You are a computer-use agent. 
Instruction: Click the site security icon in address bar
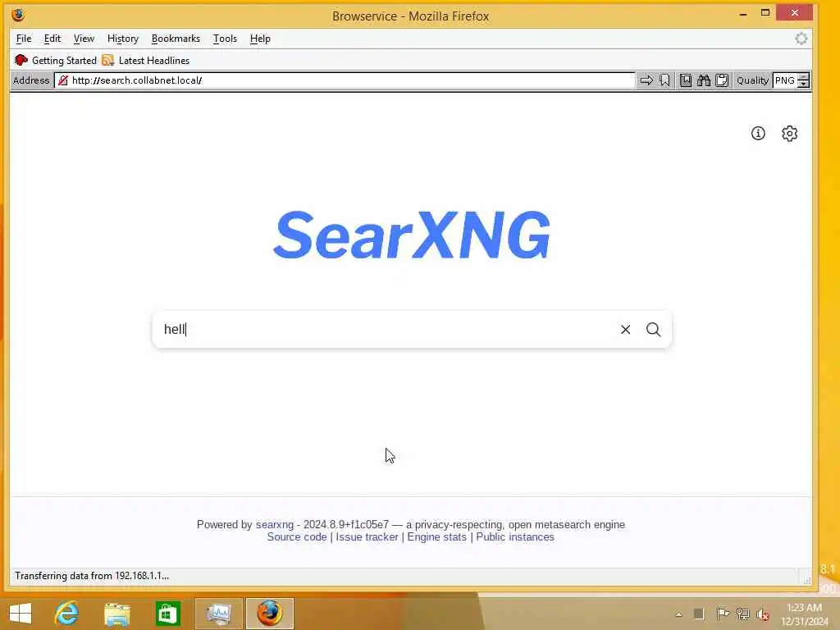click(x=63, y=80)
